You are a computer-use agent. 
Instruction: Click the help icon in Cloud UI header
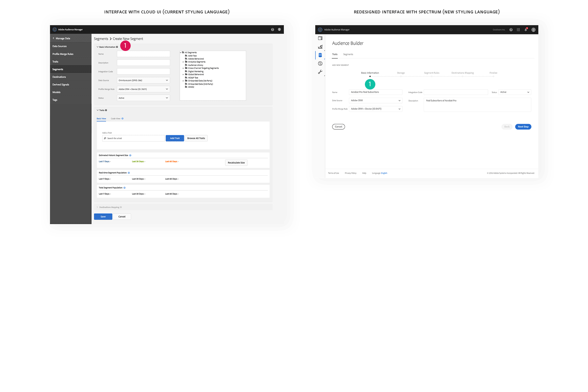coord(272,29)
